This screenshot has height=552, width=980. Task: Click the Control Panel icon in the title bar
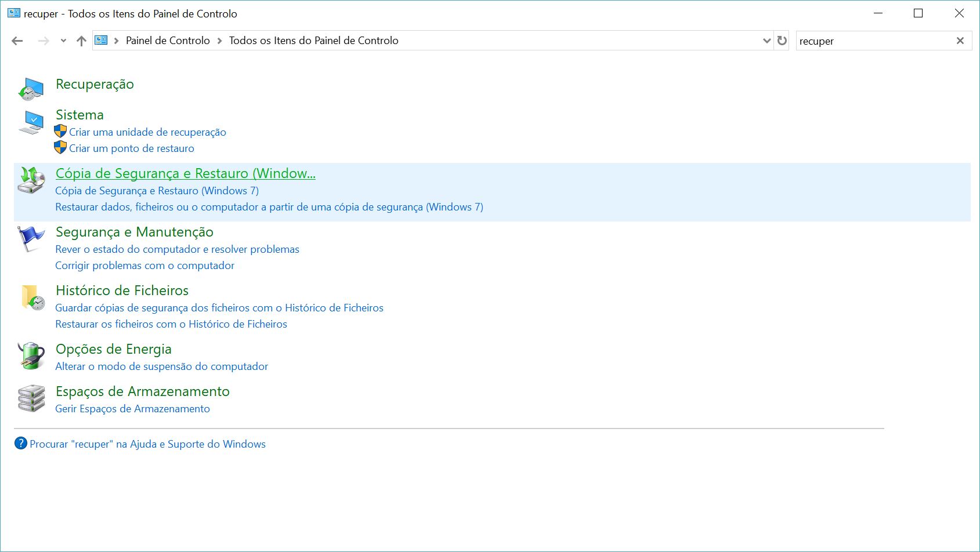point(14,13)
